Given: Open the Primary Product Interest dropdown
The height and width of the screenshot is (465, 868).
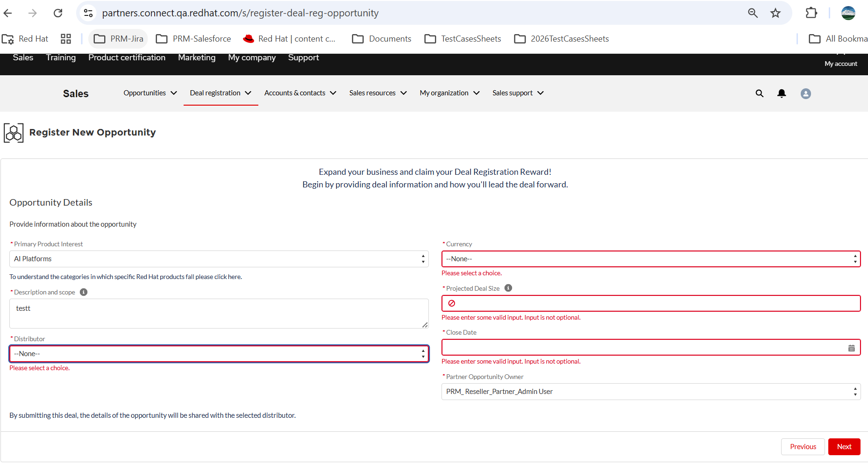Looking at the screenshot, I should [219, 259].
